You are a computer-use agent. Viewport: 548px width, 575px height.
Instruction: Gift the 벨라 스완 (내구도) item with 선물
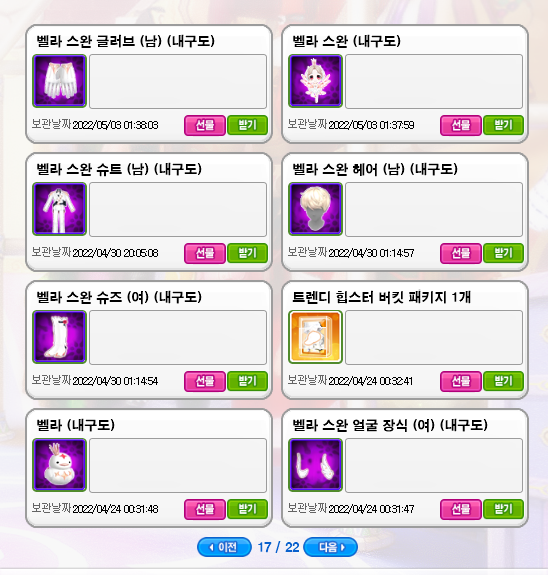tap(461, 125)
